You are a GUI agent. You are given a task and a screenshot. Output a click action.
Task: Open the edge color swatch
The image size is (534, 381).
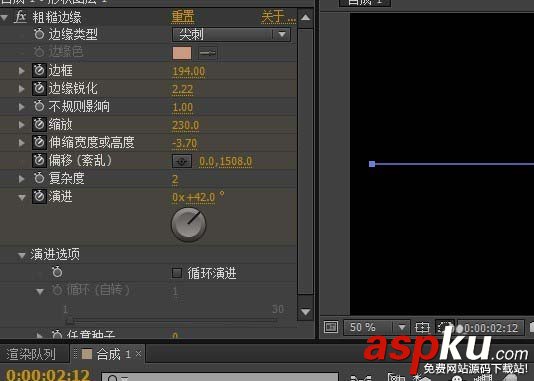182,53
